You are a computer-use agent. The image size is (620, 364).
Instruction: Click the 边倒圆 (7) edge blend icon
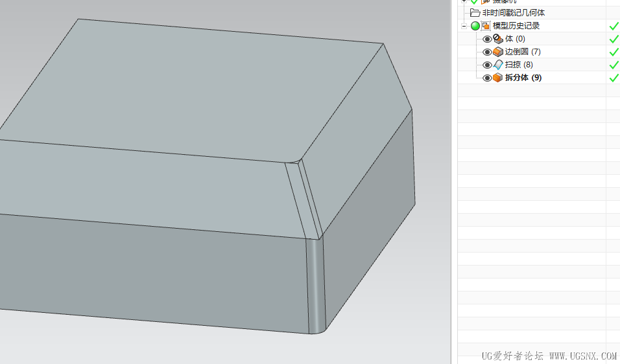tap(498, 52)
